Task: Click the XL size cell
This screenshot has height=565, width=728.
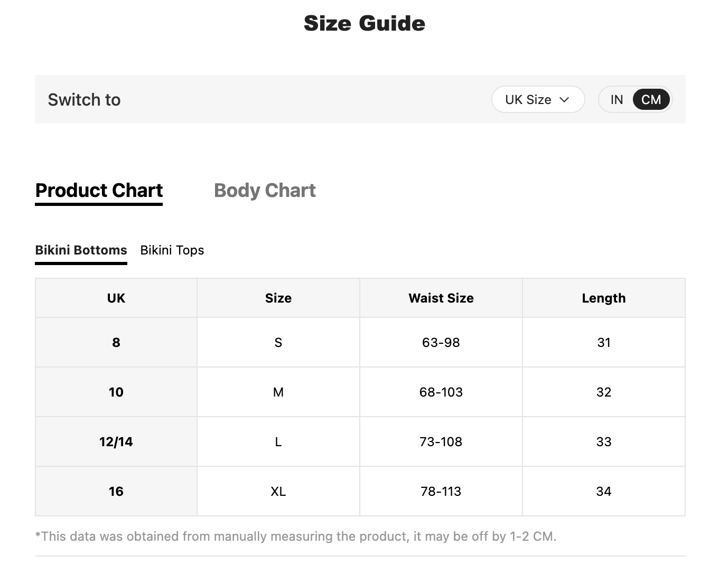Action: pyautogui.click(x=278, y=491)
